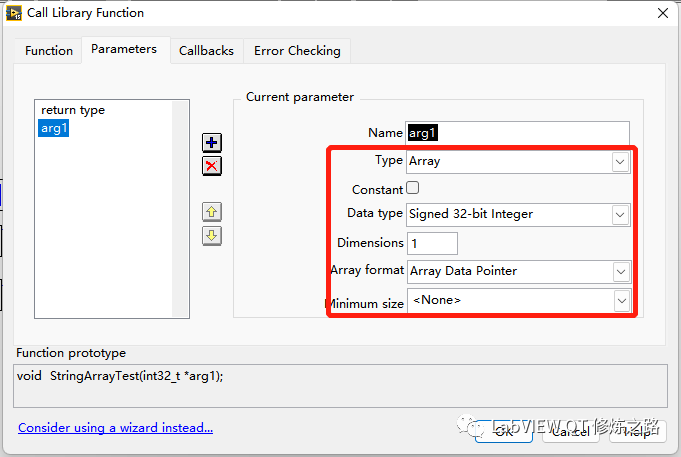Go to the Error Checking tab

297,51
